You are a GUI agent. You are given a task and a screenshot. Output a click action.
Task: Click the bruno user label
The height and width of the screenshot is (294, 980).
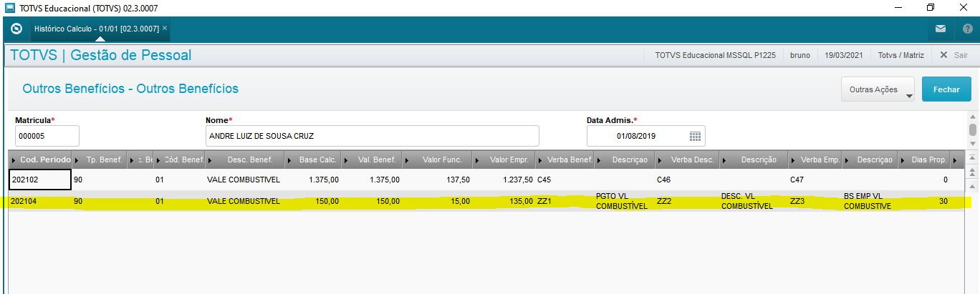coord(800,55)
